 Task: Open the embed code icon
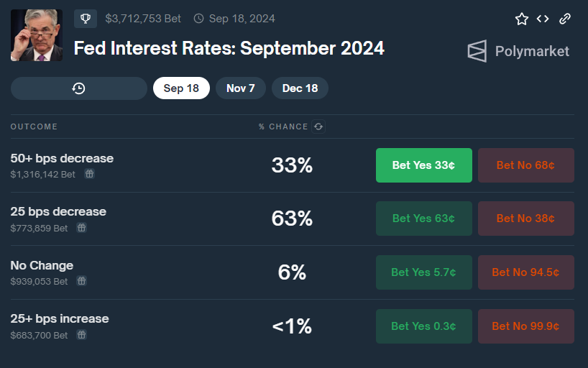click(x=543, y=19)
